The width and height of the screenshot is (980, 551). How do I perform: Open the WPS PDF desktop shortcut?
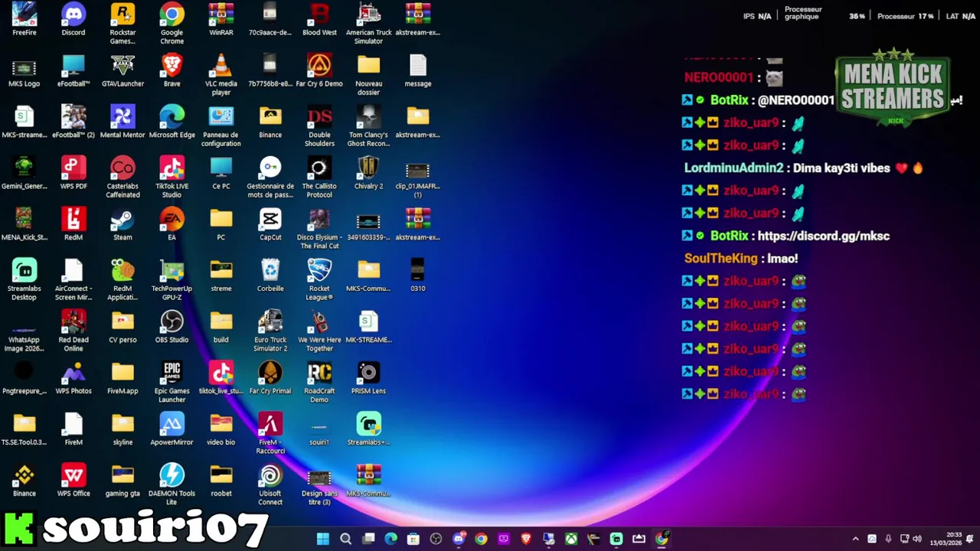coord(73,173)
